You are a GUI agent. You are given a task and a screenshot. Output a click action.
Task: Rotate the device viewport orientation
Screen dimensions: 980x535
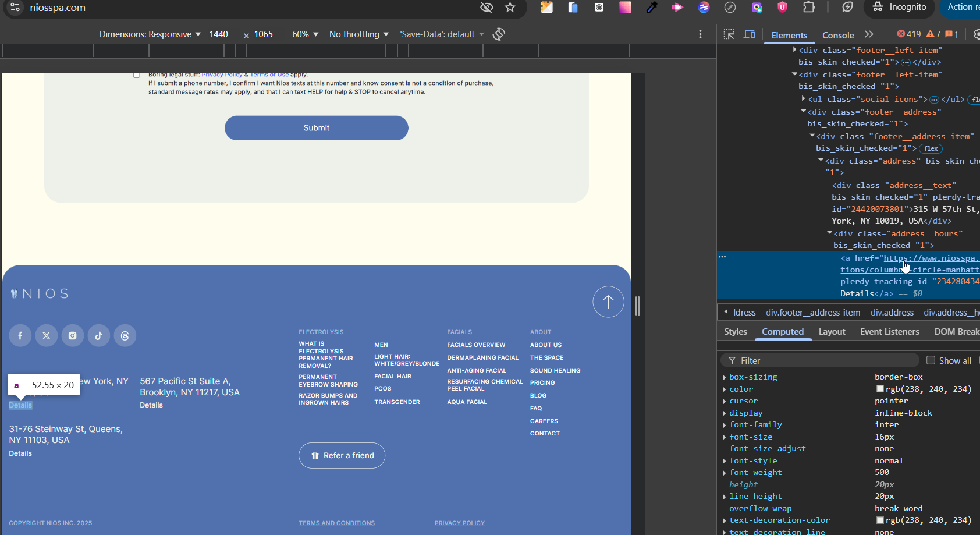pyautogui.click(x=499, y=34)
